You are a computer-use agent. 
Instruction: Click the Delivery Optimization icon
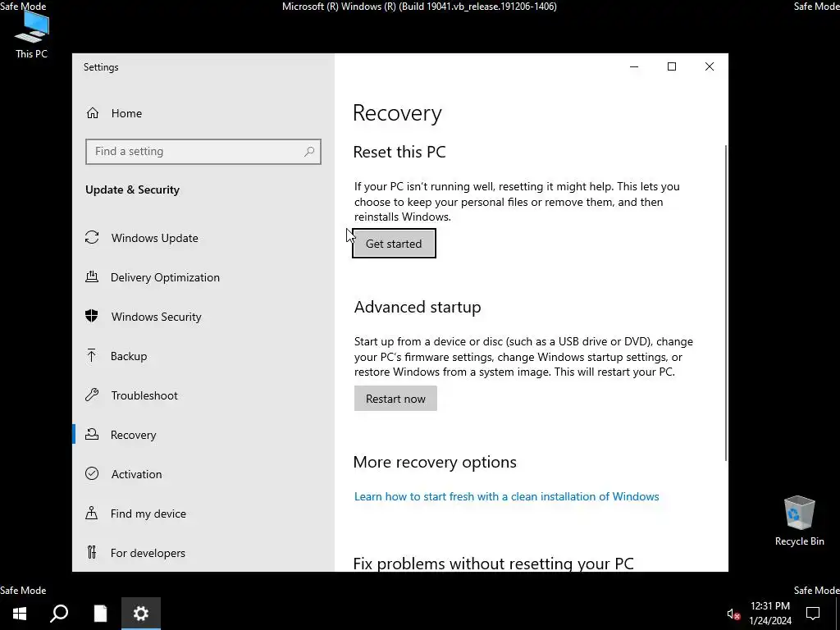(x=92, y=277)
